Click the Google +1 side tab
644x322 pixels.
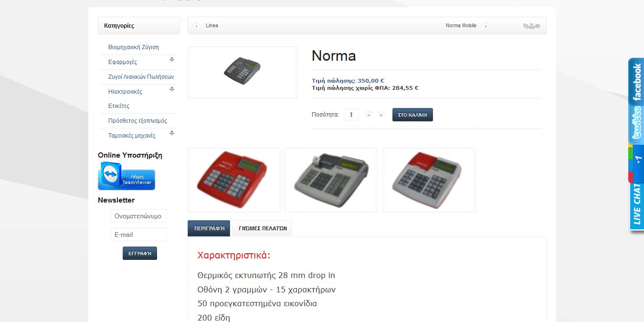pos(636,164)
